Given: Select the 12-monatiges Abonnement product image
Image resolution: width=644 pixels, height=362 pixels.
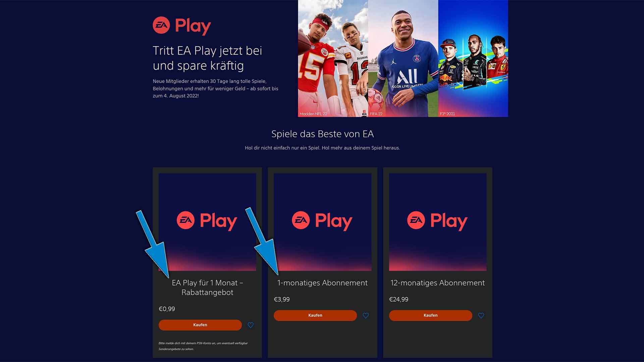Looking at the screenshot, I should [x=438, y=222].
